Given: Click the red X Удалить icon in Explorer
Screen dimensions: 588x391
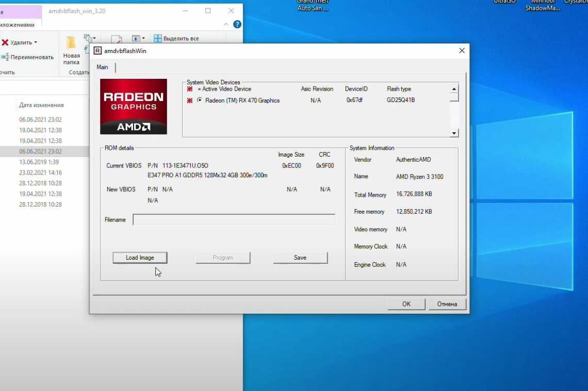Looking at the screenshot, I should (5, 42).
